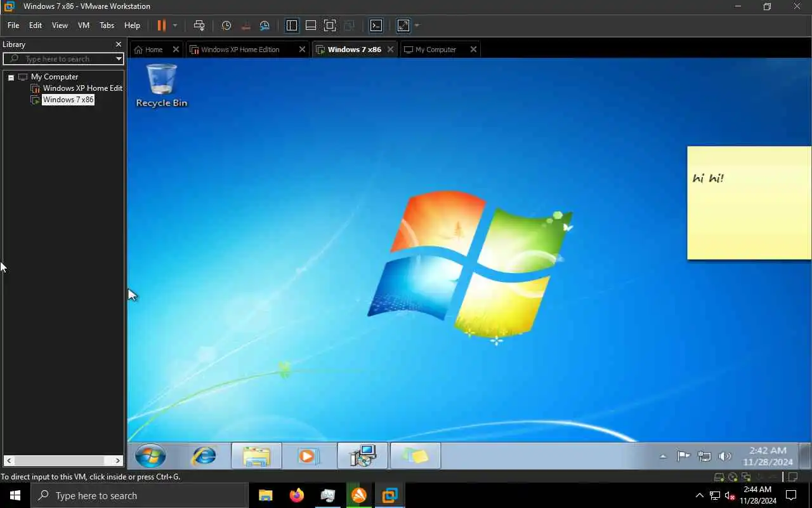Open the File menu
Viewport: 812px width, 508px height.
pyautogui.click(x=13, y=25)
